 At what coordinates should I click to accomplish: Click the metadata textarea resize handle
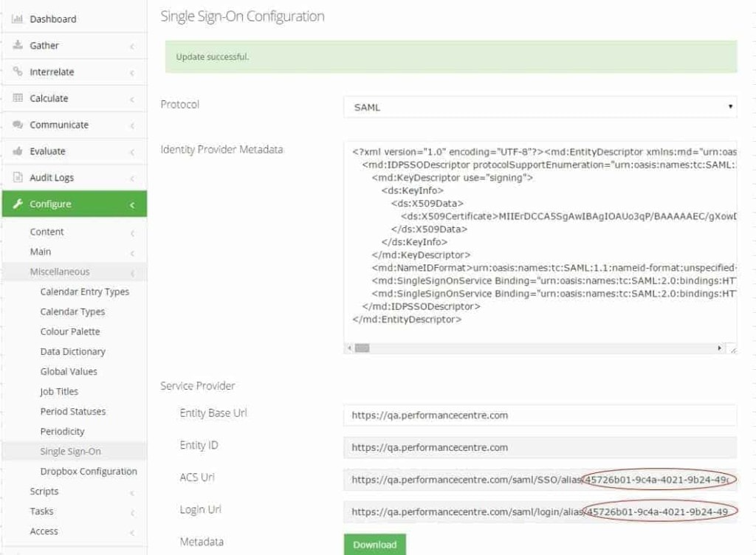[733, 349]
